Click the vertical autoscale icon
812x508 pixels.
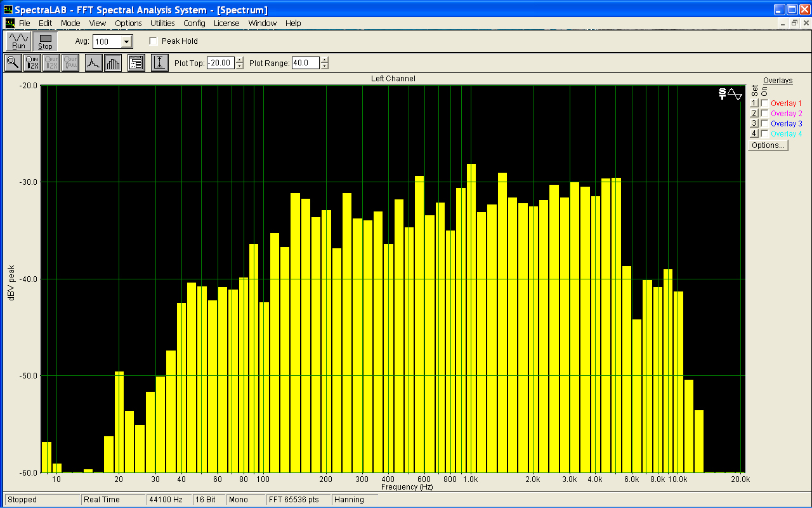pos(160,63)
